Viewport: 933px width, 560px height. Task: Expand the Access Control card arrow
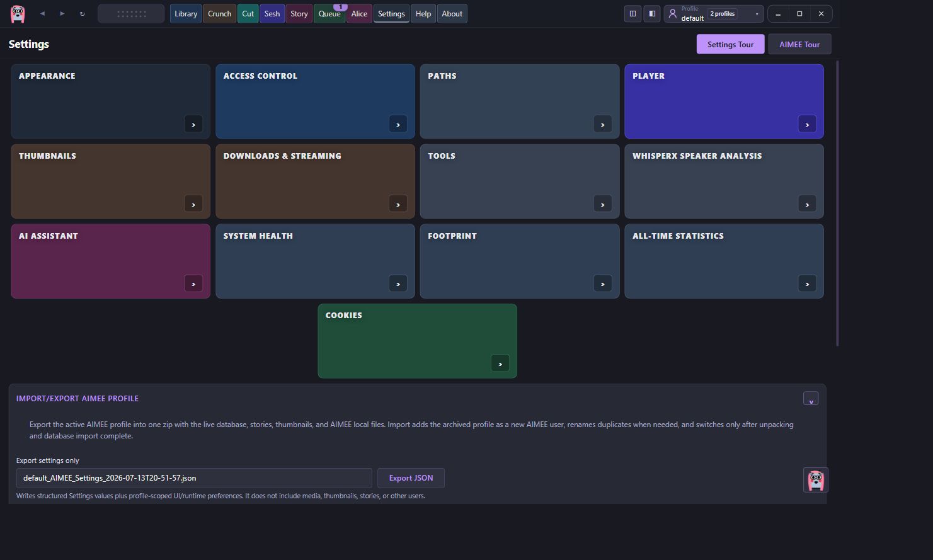tap(398, 124)
